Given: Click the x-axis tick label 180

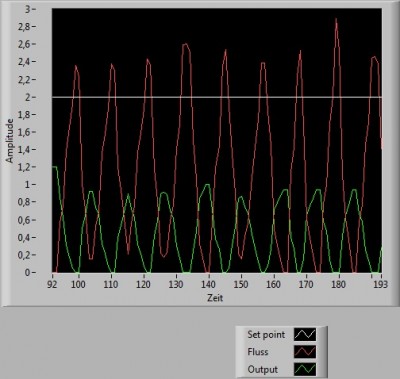Looking at the screenshot, I should (x=338, y=284).
